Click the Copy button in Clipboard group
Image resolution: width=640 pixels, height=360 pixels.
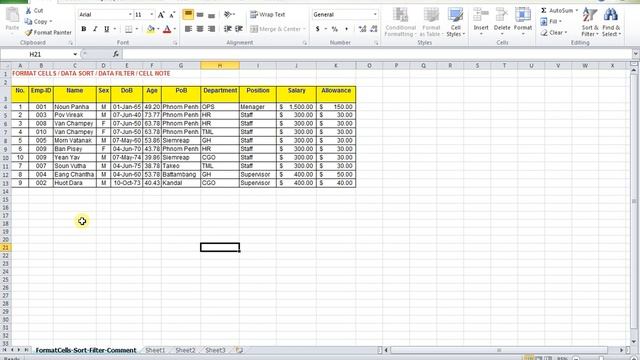click(38, 21)
